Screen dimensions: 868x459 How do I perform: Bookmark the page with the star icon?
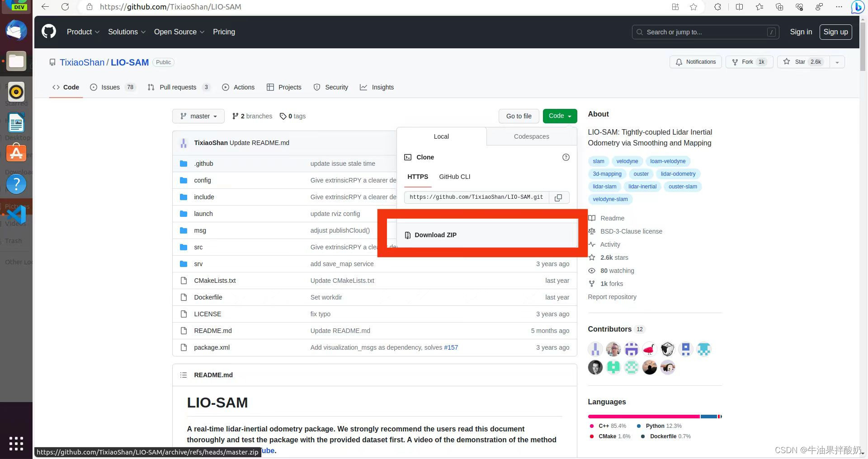click(x=693, y=7)
